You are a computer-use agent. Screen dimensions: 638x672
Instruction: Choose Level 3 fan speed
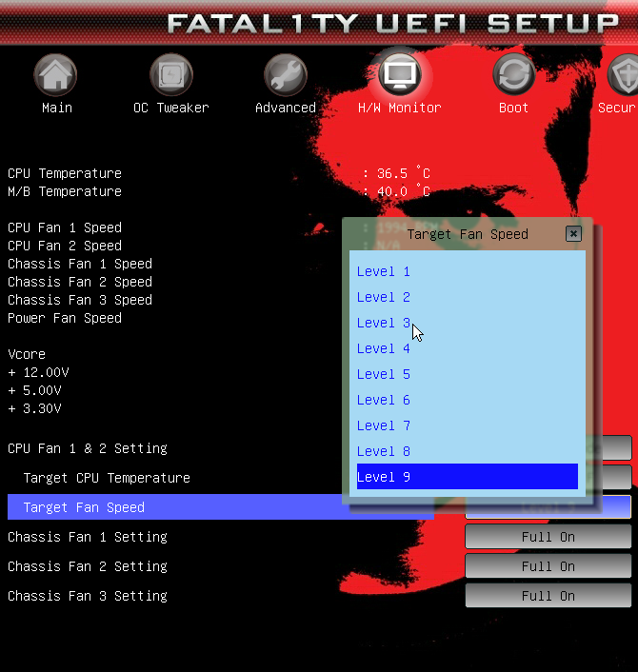coord(468,323)
